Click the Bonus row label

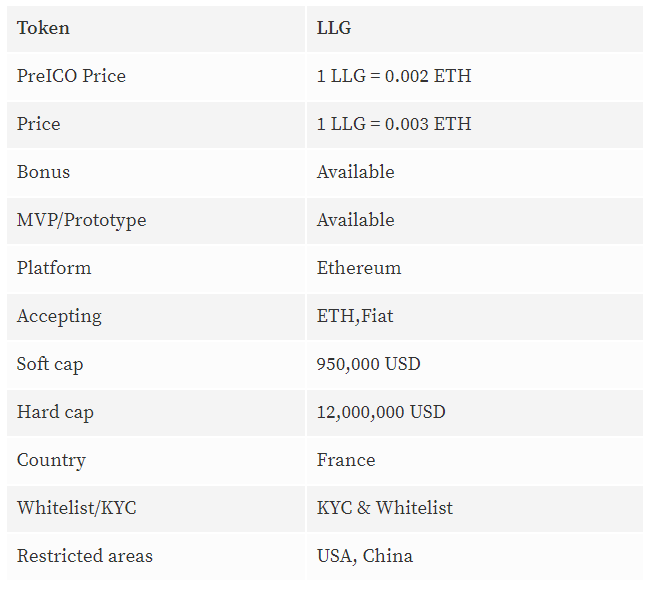coord(43,172)
